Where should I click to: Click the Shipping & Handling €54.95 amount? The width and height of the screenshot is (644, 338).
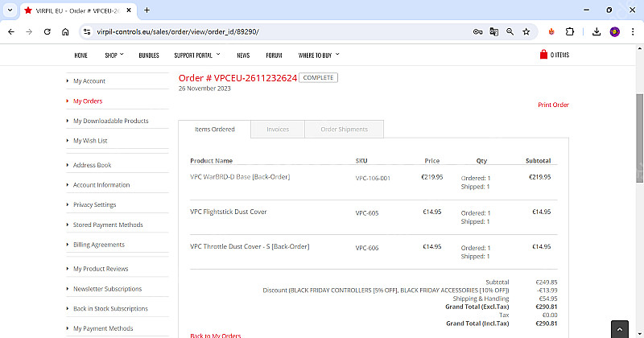tap(548, 299)
